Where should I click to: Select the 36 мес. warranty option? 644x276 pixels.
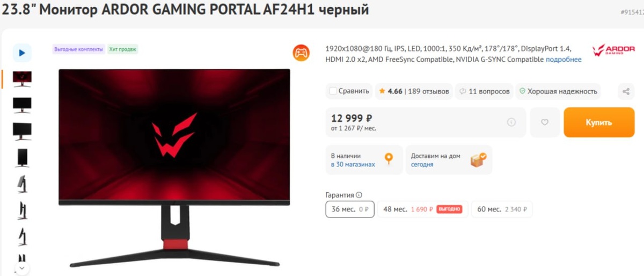point(350,209)
